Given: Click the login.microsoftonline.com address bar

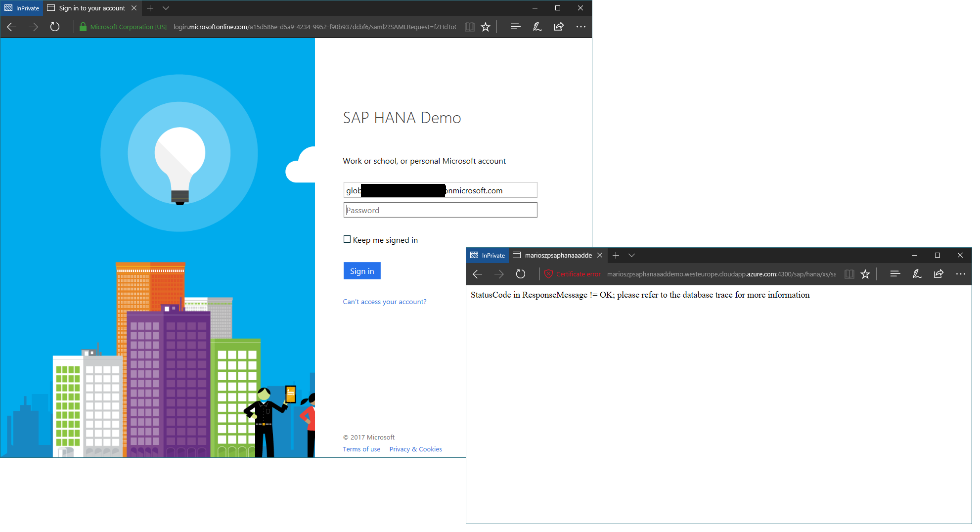Looking at the screenshot, I should (314, 27).
